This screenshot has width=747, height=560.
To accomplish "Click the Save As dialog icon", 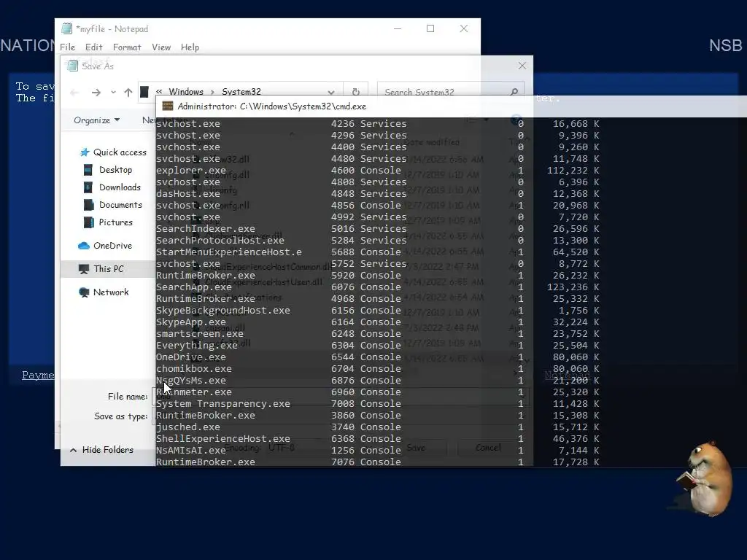I will (x=72, y=66).
